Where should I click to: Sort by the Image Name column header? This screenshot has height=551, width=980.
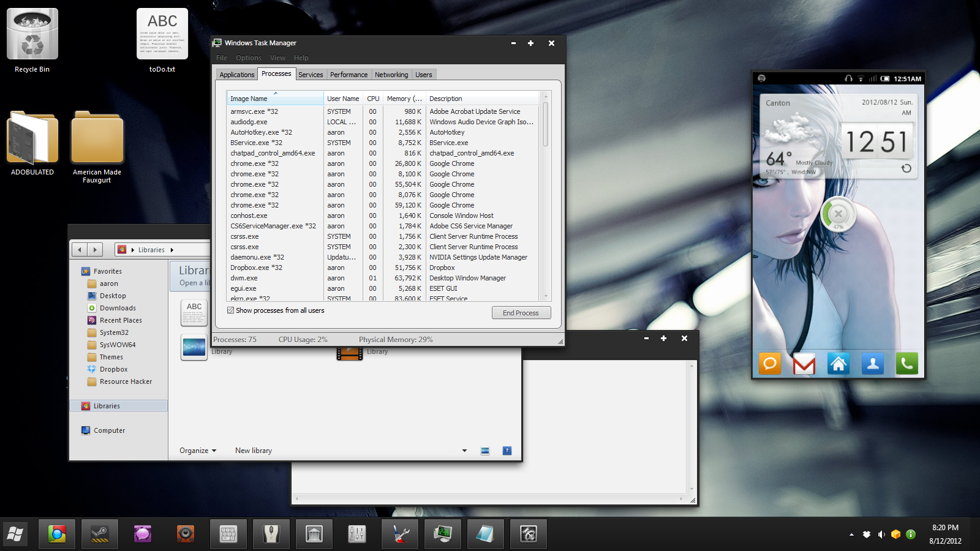click(275, 99)
